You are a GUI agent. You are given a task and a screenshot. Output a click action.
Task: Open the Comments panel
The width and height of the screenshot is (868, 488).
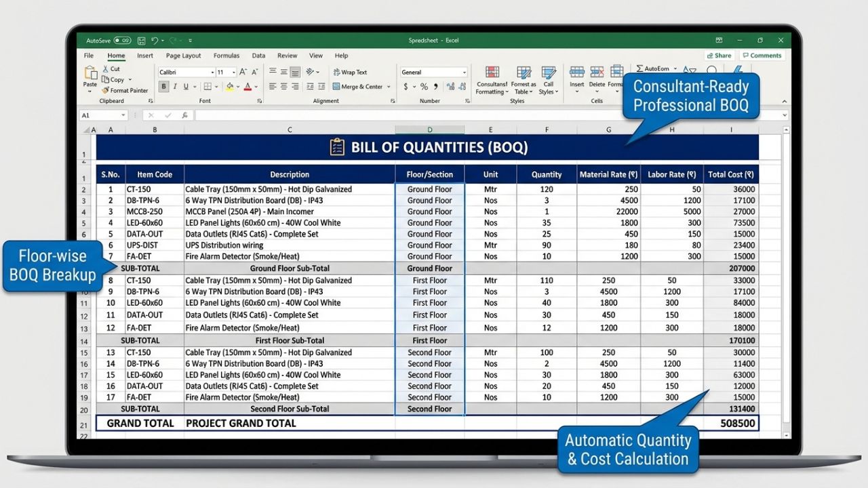pyautogui.click(x=762, y=55)
